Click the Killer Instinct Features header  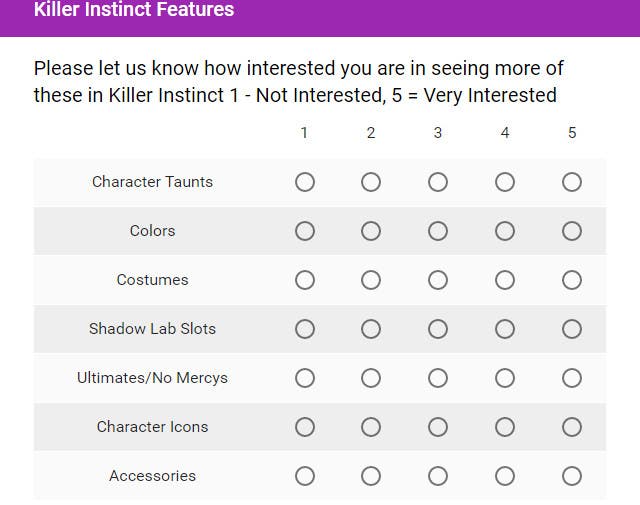pyautogui.click(x=134, y=9)
